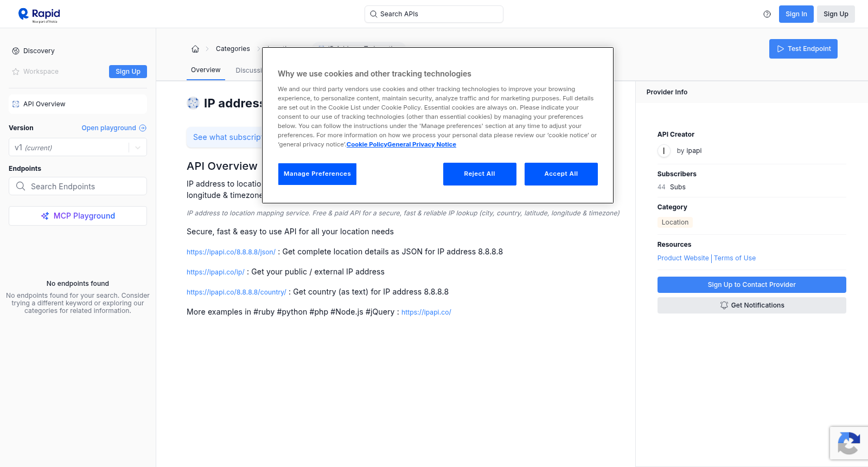Select API Overview in sidebar
The width and height of the screenshot is (868, 467).
[x=78, y=104]
